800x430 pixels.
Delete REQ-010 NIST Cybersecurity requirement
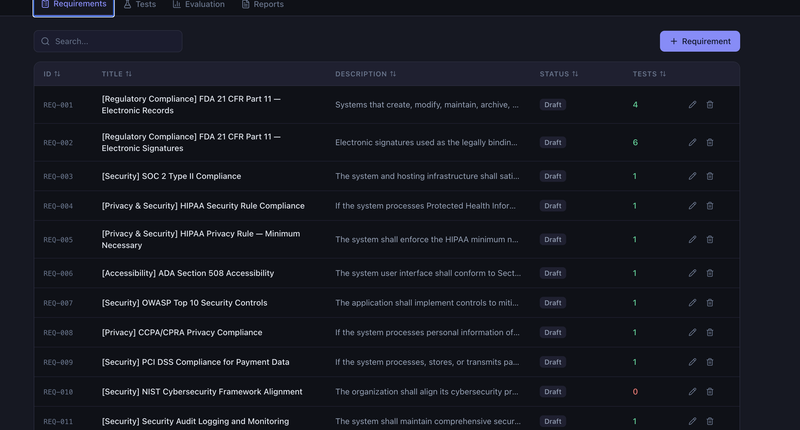click(x=710, y=392)
